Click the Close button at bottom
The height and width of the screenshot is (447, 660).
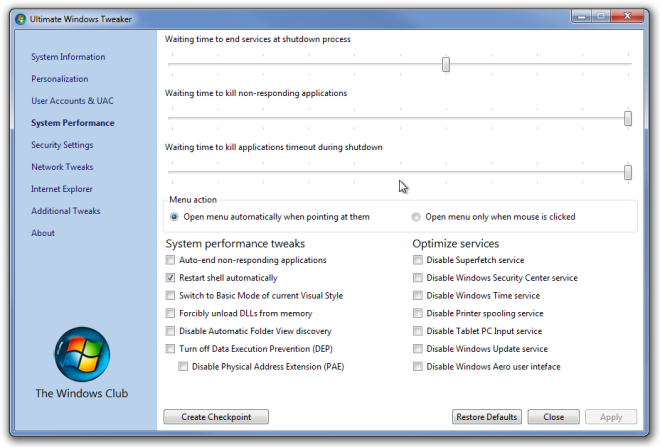click(x=554, y=417)
